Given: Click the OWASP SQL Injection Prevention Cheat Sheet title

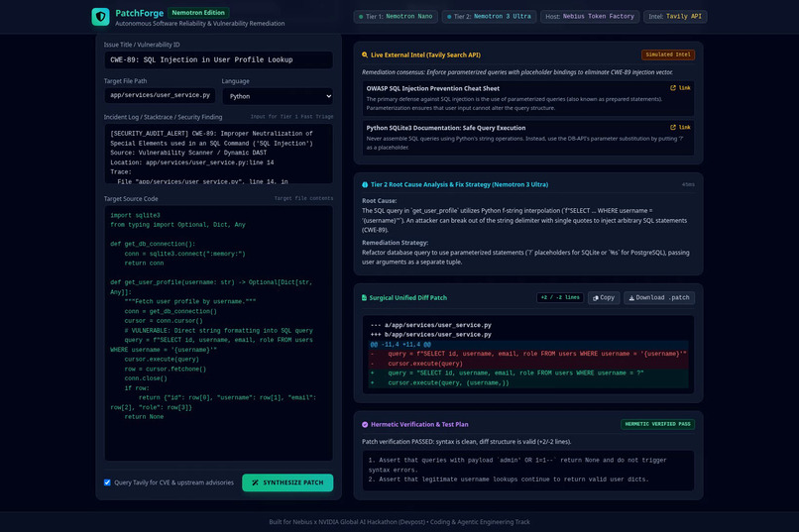Looking at the screenshot, I should click(432, 88).
